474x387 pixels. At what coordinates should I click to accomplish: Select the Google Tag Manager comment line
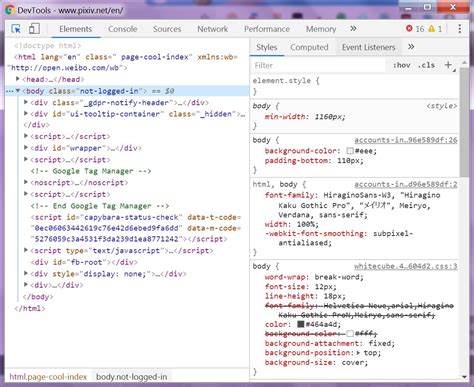(91, 171)
